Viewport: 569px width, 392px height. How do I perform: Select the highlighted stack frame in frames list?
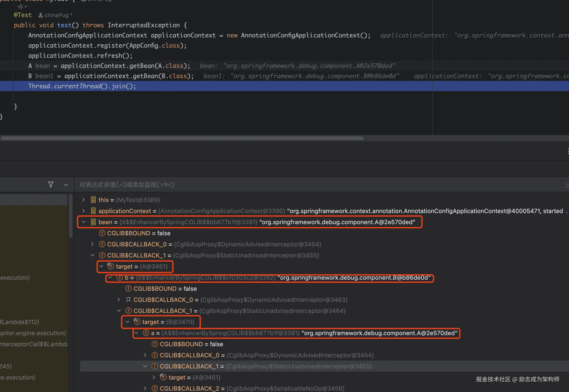(x=34, y=200)
